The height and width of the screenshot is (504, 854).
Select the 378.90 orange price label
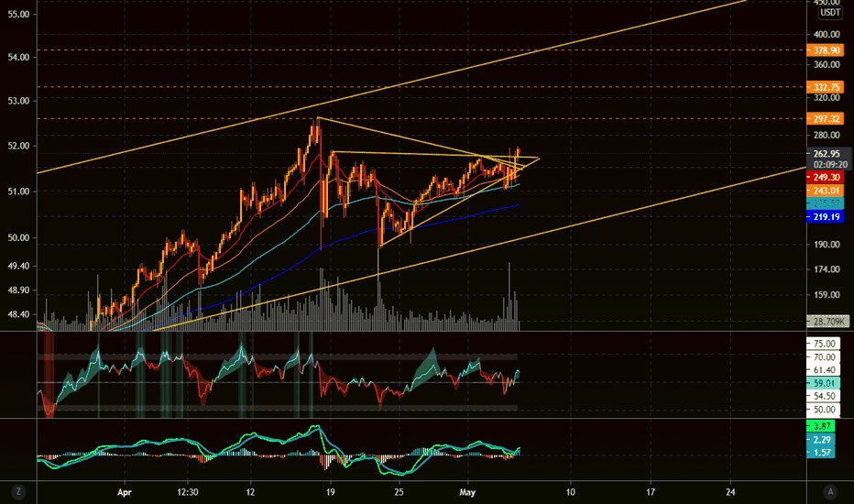[826, 50]
